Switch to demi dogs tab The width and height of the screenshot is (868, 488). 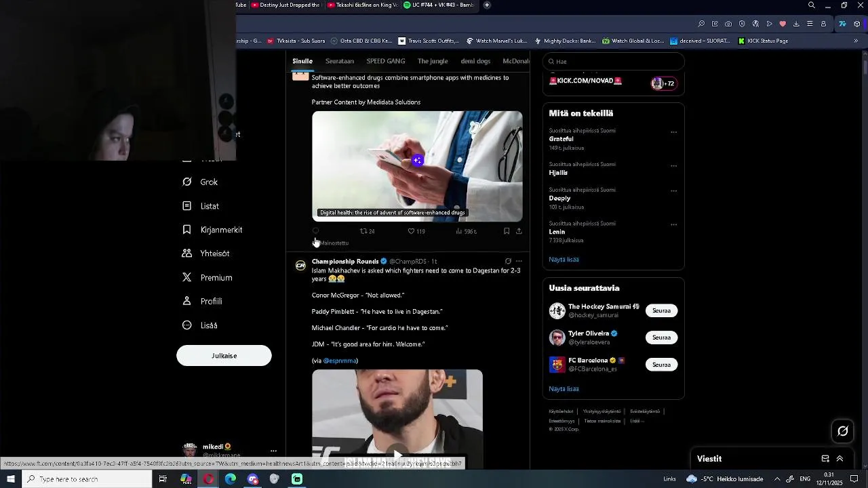(475, 61)
